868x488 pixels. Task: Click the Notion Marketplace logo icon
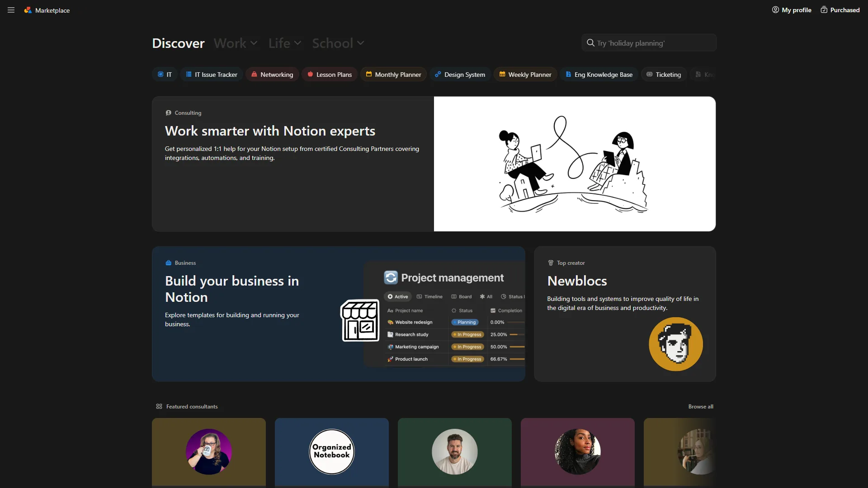(28, 10)
